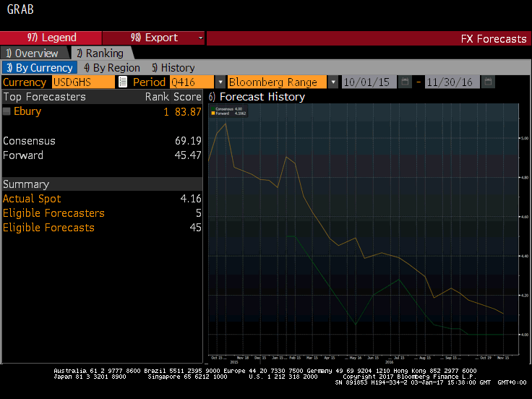Open the currency list lookup icon
The width and height of the screenshot is (532, 399).
[122, 82]
